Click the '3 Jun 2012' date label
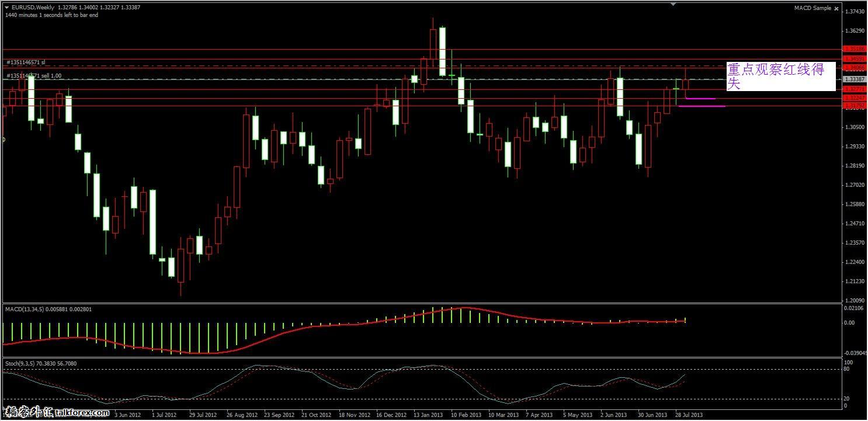The height and width of the screenshot is (421, 868). tap(127, 415)
